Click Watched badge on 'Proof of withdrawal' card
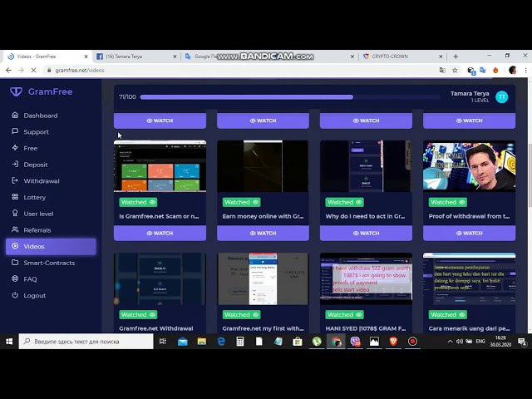 tap(447, 202)
